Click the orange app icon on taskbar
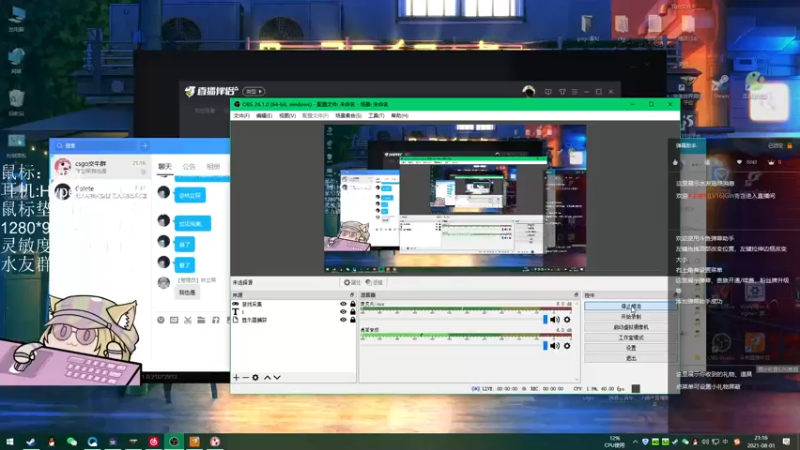 pyautogui.click(x=194, y=441)
